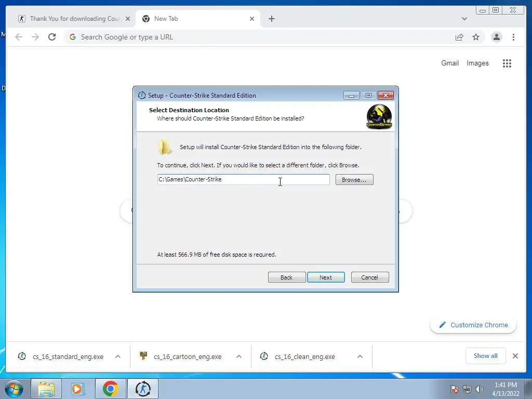Switch to the Thank You for downloading tab
Screen dimensions: 532x399
(74, 19)
